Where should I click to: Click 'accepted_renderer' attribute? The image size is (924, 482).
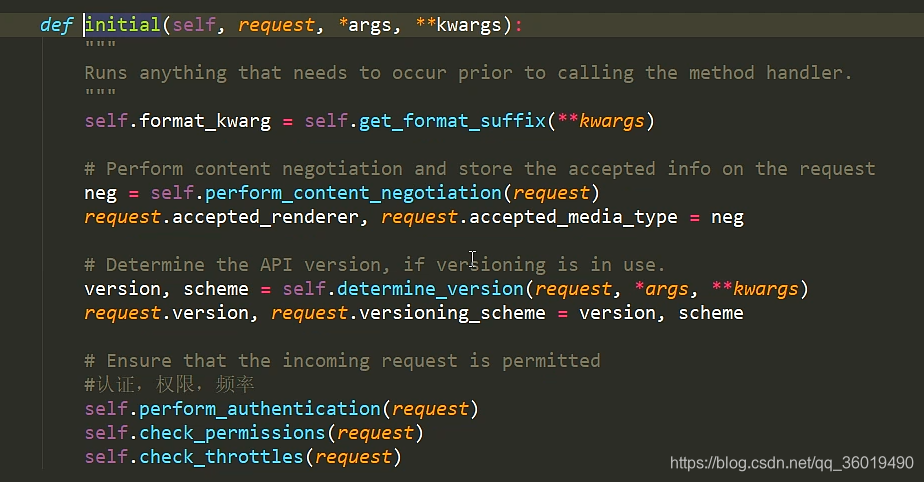click(265, 217)
